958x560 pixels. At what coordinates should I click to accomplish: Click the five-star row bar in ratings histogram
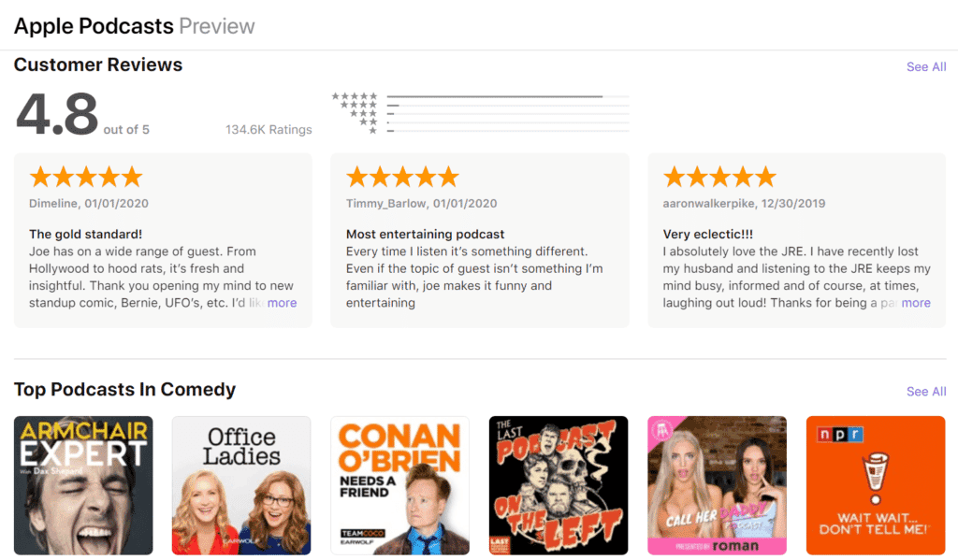point(508,96)
